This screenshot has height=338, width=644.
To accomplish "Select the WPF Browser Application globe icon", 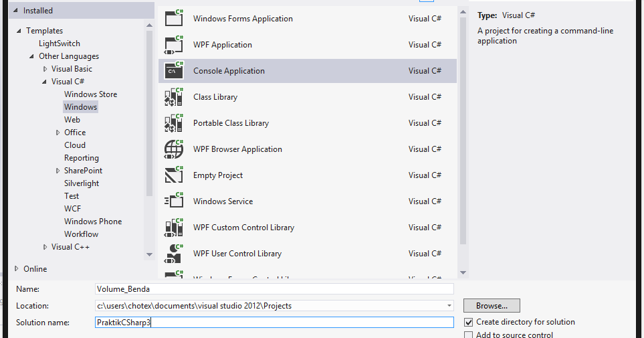I will (x=174, y=149).
